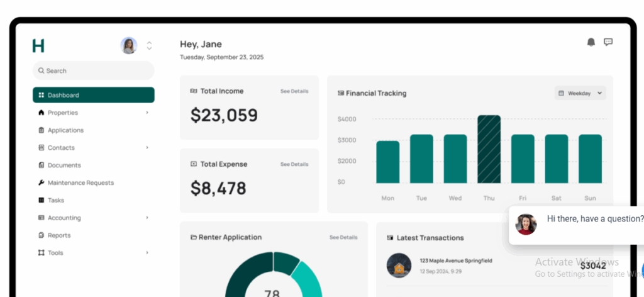The width and height of the screenshot is (644, 297).
Task: Click the Properties house icon
Action: (x=41, y=113)
